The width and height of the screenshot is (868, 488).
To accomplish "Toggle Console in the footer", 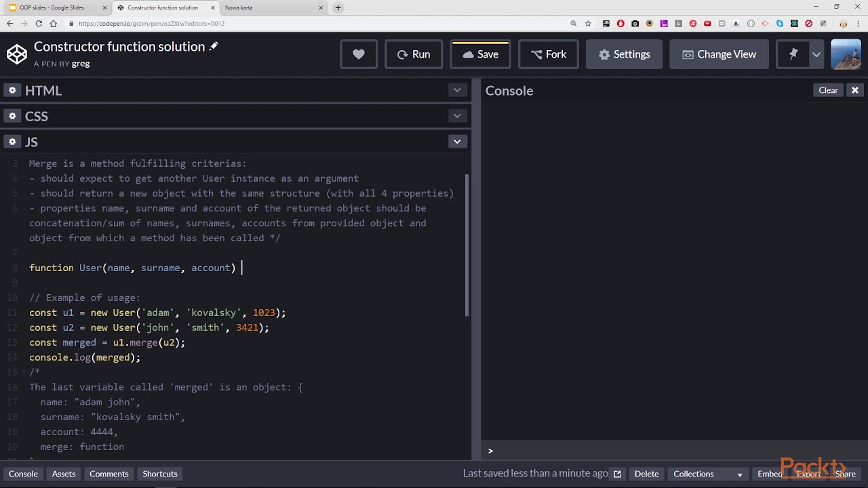I will pos(23,474).
